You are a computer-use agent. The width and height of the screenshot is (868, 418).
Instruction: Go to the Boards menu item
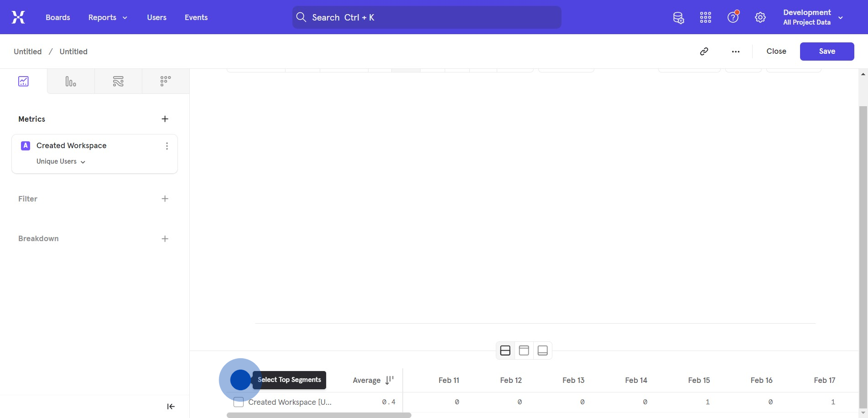point(58,17)
